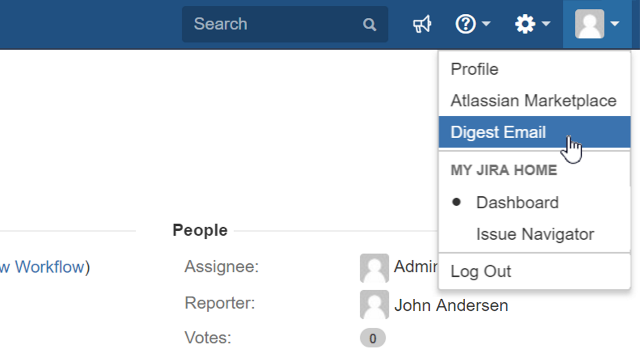
Task: Open the feedback megaphone icon
Action: (422, 24)
